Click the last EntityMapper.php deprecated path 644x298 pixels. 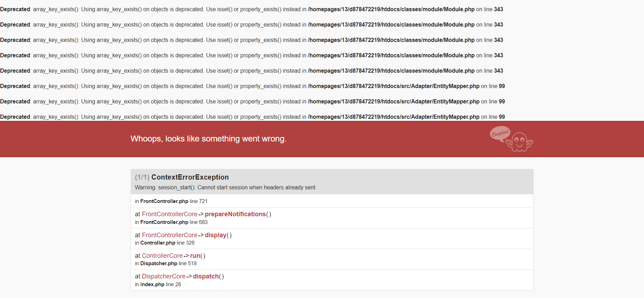(394, 117)
